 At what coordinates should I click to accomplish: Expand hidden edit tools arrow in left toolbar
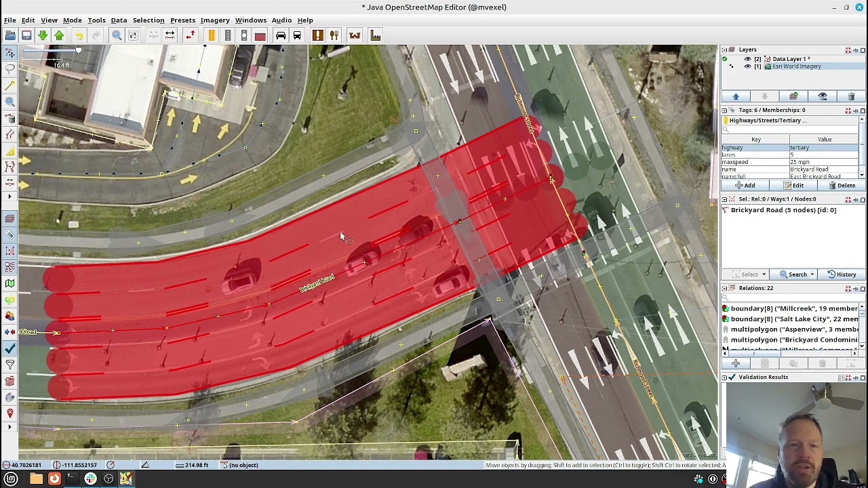[x=10, y=197]
